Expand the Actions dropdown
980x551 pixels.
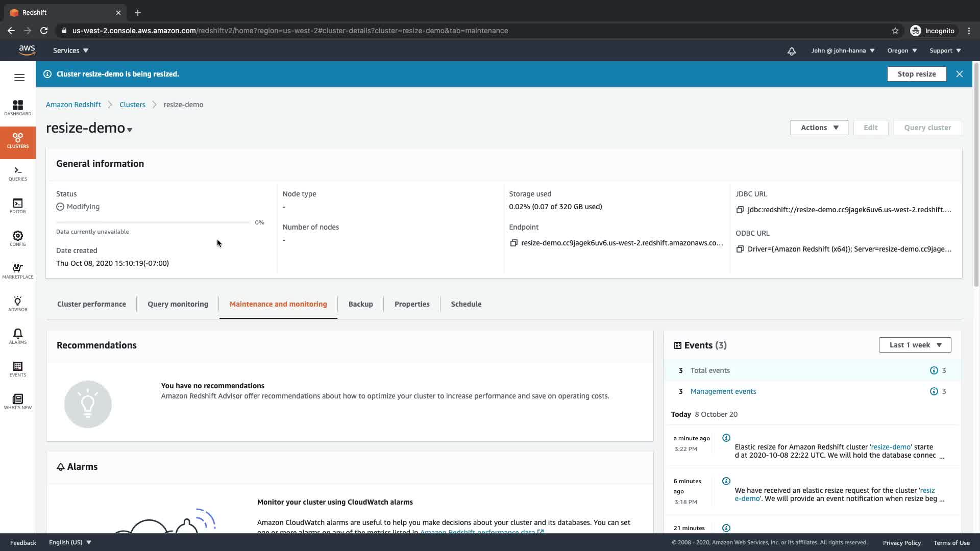819,128
